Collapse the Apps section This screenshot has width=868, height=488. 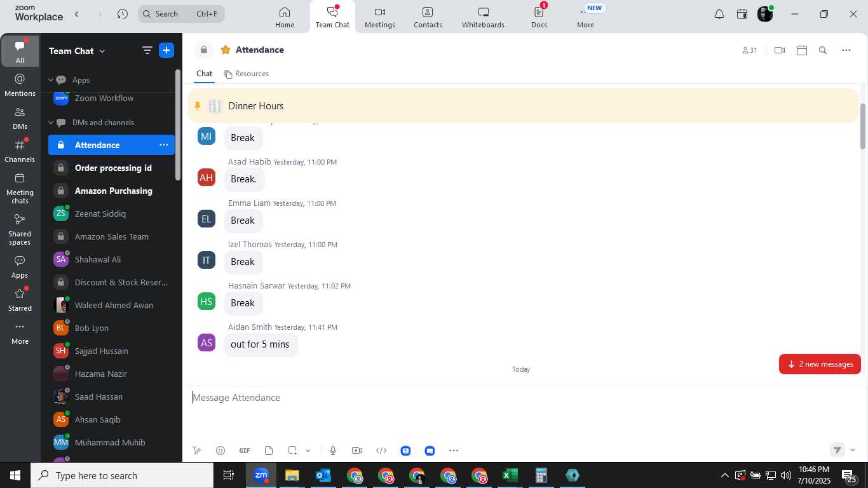[x=51, y=80]
